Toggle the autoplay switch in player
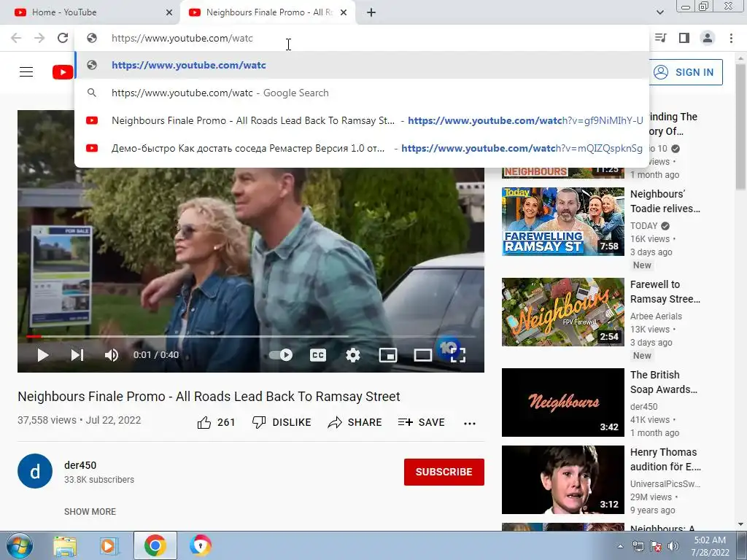 click(x=281, y=355)
